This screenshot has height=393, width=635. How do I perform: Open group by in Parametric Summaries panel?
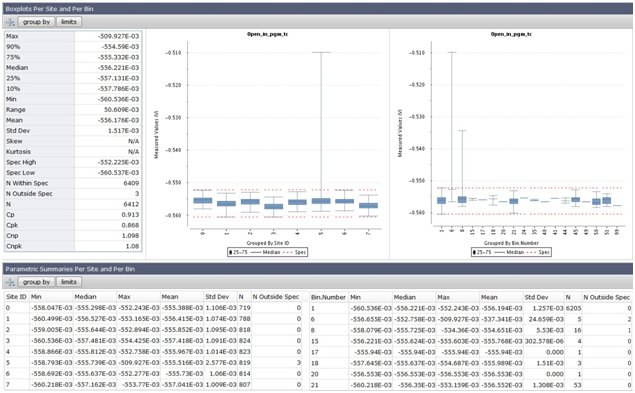point(36,282)
